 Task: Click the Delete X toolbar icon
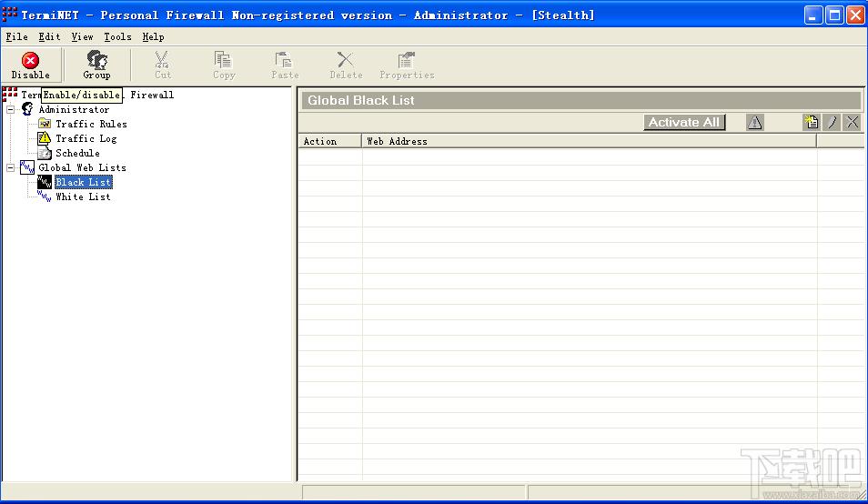[346, 59]
